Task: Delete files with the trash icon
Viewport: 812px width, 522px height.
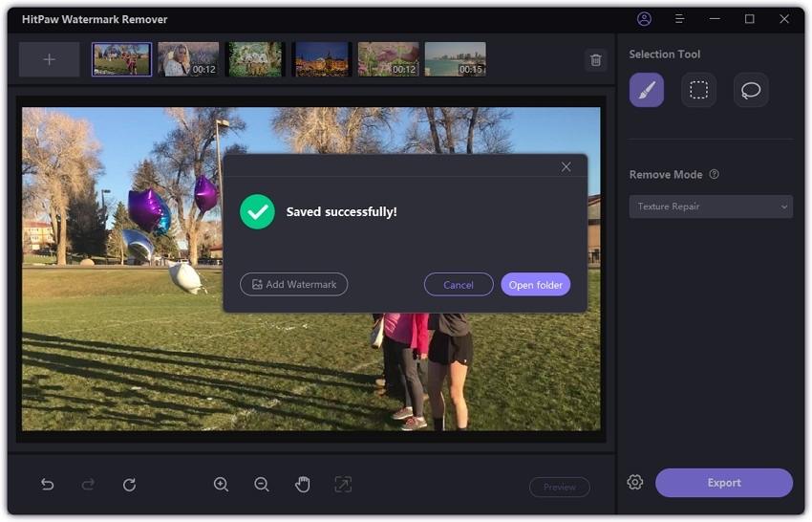Action: coord(595,60)
